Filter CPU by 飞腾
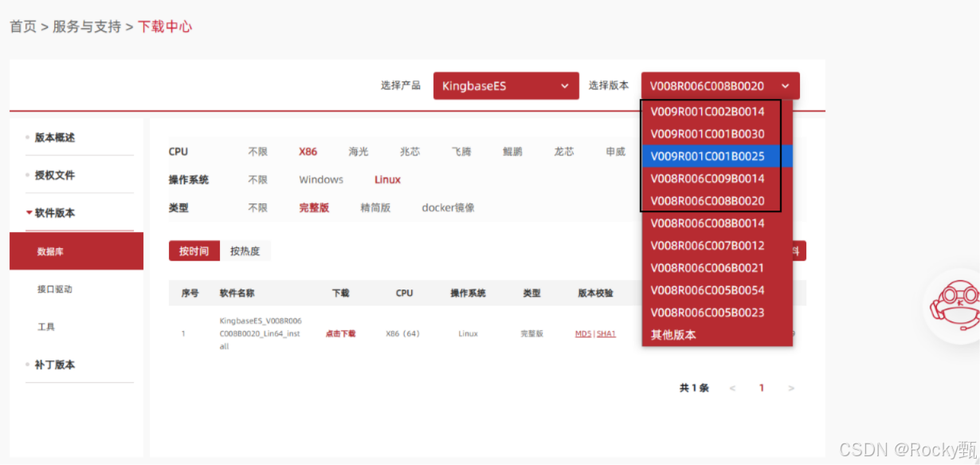Image resolution: width=980 pixels, height=465 pixels. (461, 152)
